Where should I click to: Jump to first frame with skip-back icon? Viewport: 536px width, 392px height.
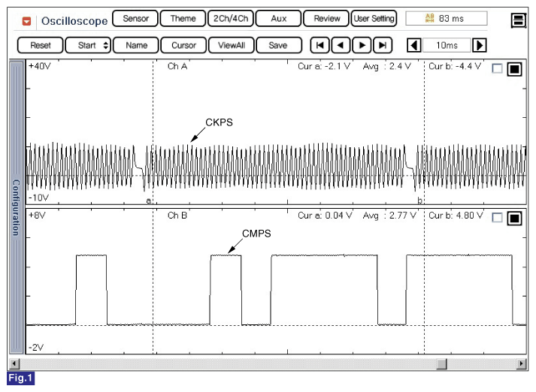click(x=320, y=45)
